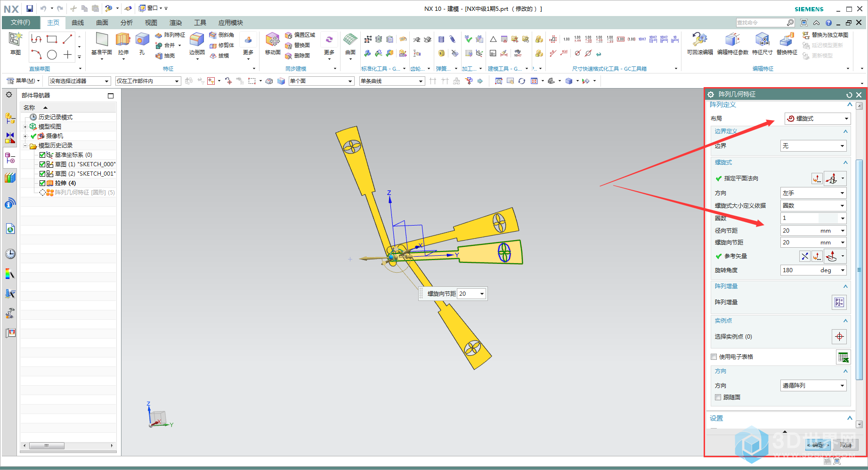Viewport: 868px width, 470px height.
Task: Open the 方向 left-hand (左手) dropdown
Action: pos(813,193)
